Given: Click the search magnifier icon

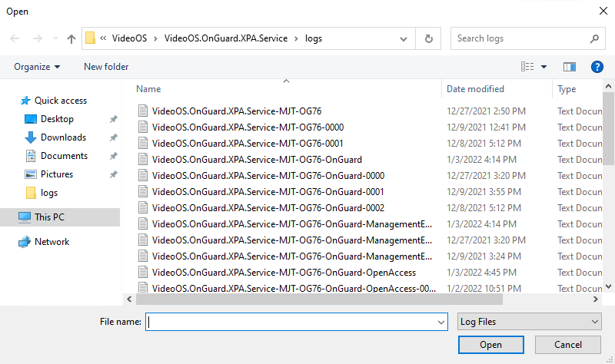Looking at the screenshot, I should [594, 38].
